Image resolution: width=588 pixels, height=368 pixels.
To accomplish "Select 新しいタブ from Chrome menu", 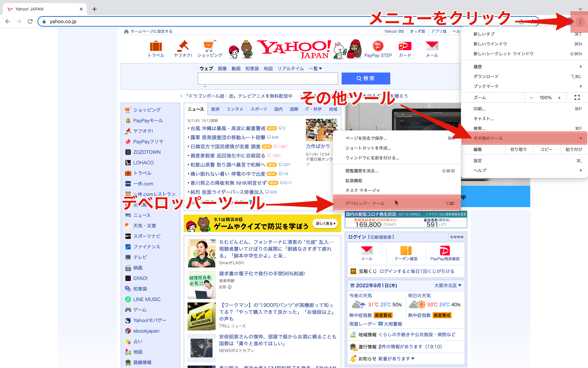I will (524, 34).
